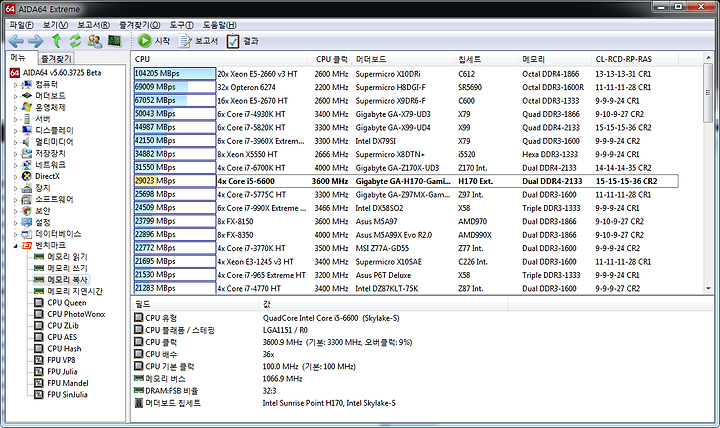
Task: Go back with the blue left arrow
Action: pyautogui.click(x=17, y=41)
